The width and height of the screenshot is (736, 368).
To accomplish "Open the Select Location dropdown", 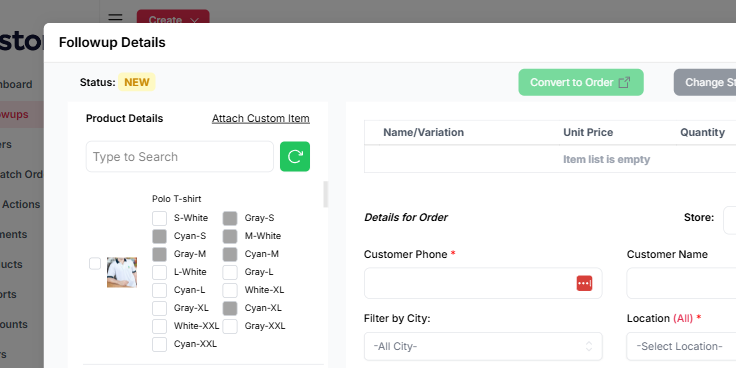I will click(681, 346).
